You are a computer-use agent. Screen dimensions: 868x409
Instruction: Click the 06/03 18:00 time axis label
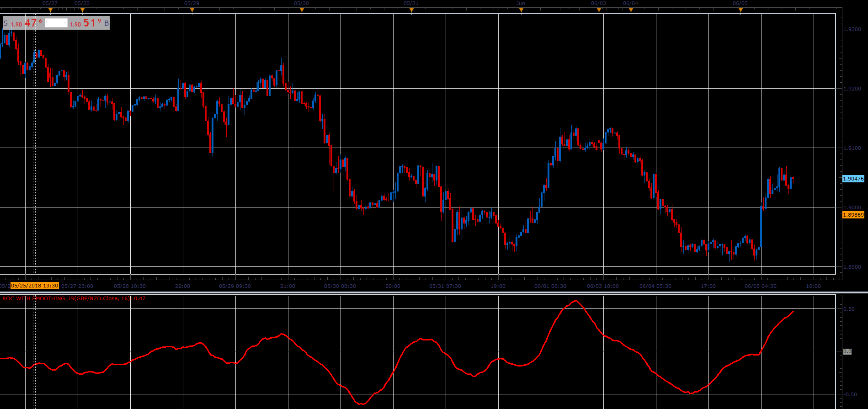[603, 286]
